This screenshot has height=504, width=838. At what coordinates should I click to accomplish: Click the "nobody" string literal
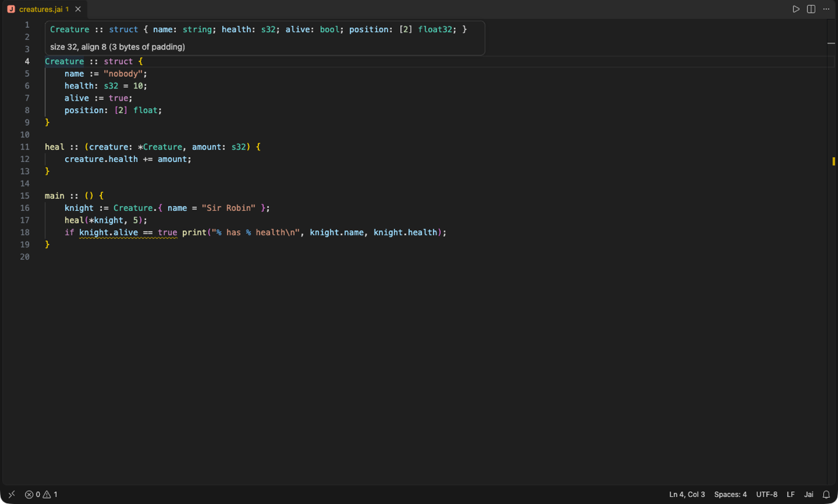pos(124,74)
